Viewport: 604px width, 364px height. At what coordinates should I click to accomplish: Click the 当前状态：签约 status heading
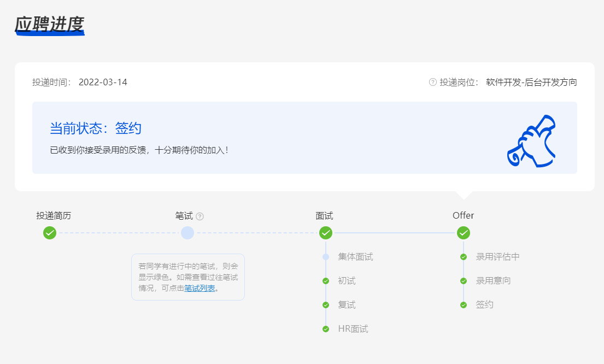tap(96, 128)
